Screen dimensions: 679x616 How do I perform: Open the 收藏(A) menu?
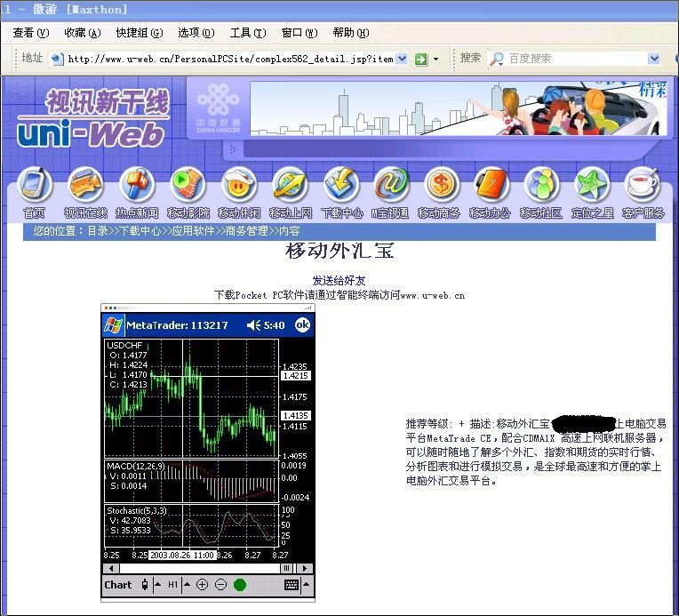point(83,33)
